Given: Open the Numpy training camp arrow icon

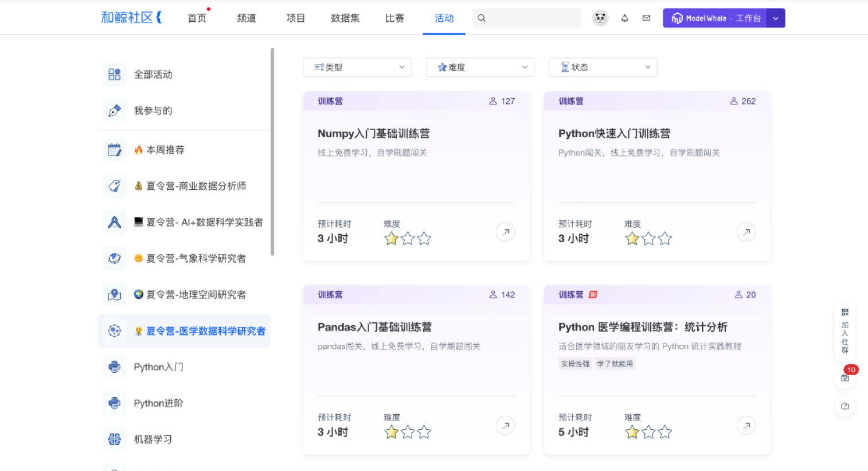Looking at the screenshot, I should [505, 232].
